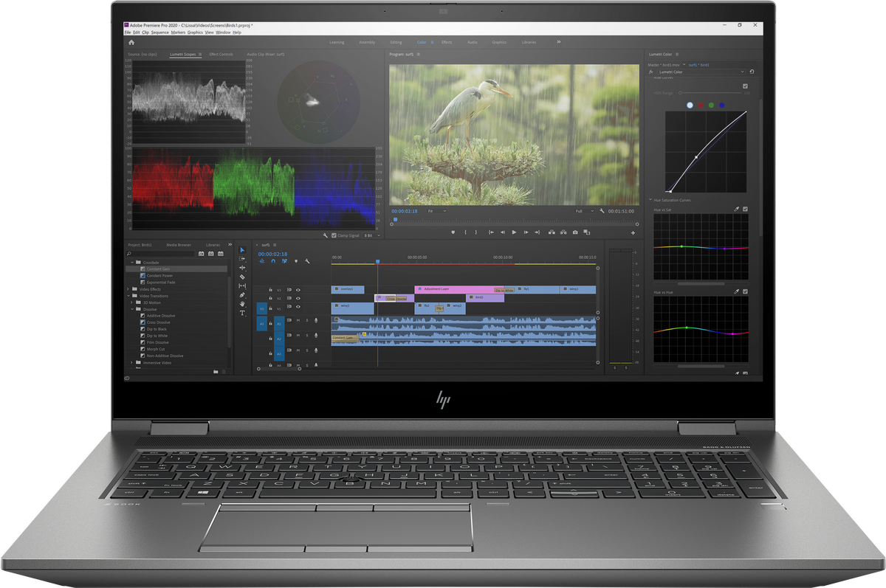The height and width of the screenshot is (588, 886).
Task: Click the Export Frame camera icon
Action: [x=575, y=232]
